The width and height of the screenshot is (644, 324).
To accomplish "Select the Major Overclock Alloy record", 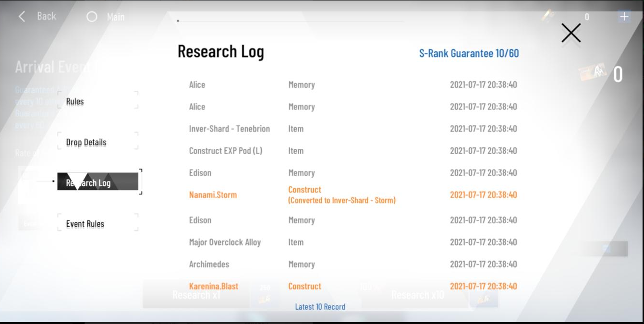I will pyautogui.click(x=353, y=242).
